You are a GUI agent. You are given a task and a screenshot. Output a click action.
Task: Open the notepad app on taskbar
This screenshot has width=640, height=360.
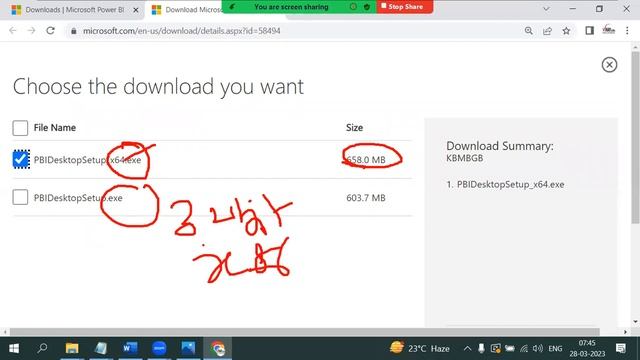(x=101, y=348)
